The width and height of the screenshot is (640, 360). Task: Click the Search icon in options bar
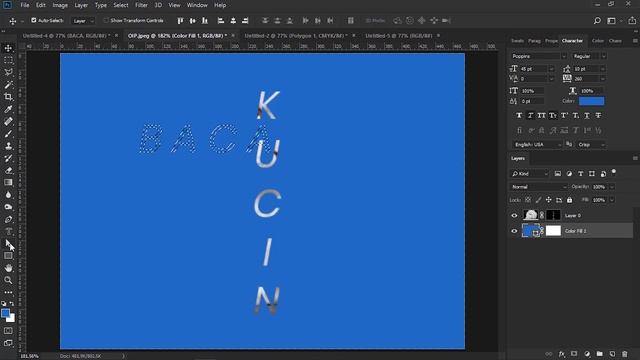(x=597, y=20)
